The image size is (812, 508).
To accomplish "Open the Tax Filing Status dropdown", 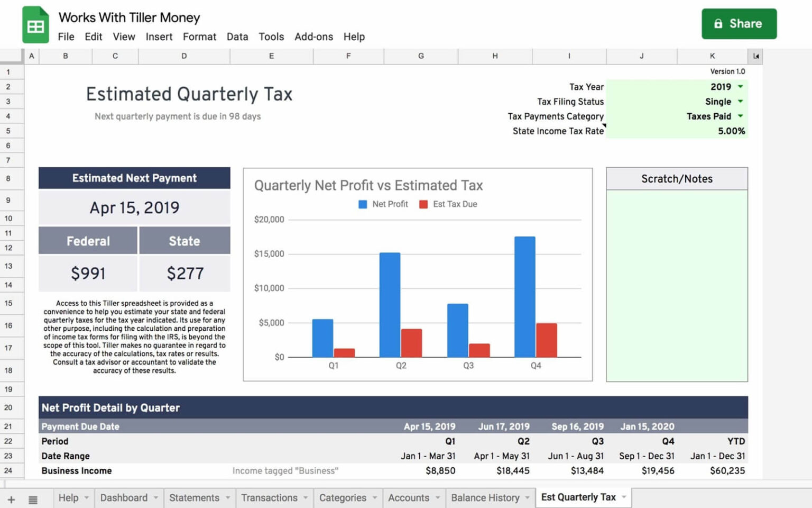I will pyautogui.click(x=740, y=101).
